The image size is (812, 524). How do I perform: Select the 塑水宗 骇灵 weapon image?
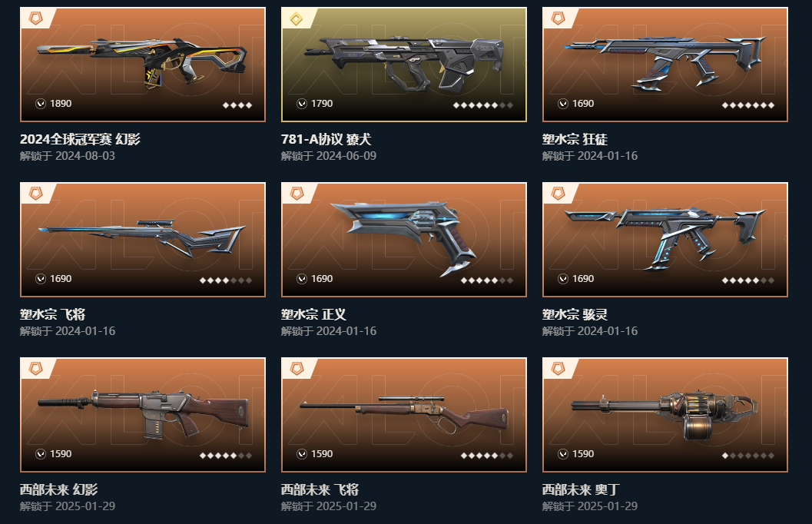tap(665, 239)
